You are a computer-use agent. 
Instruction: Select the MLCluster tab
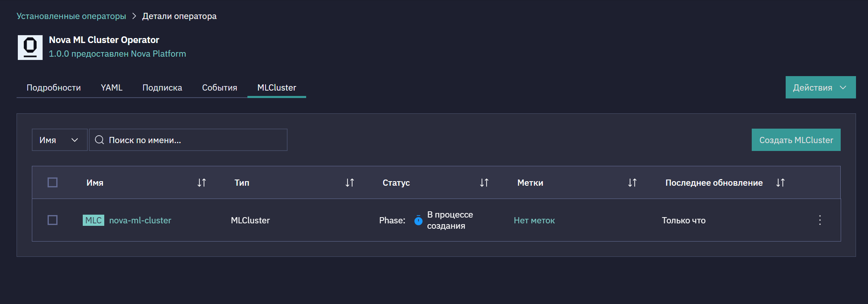coord(277,87)
